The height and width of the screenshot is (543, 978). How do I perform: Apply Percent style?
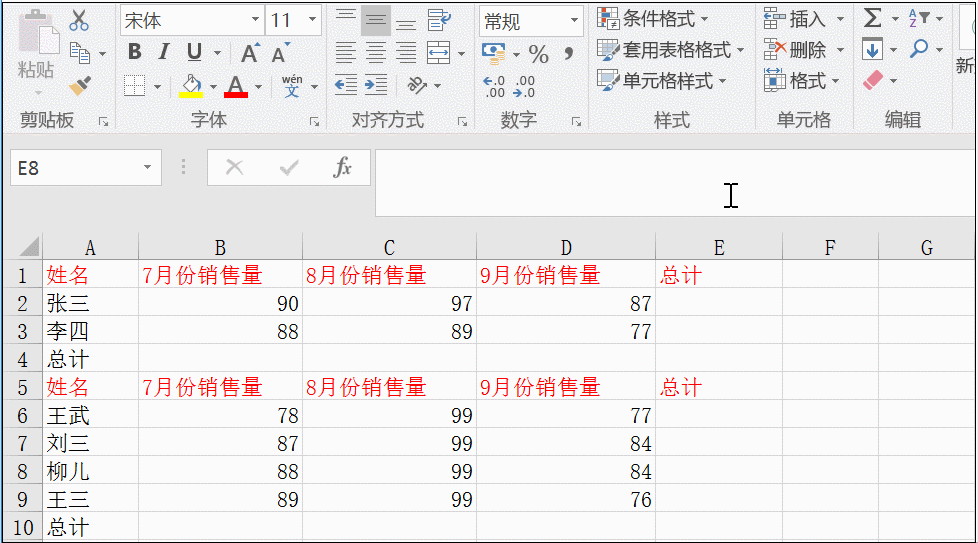538,54
